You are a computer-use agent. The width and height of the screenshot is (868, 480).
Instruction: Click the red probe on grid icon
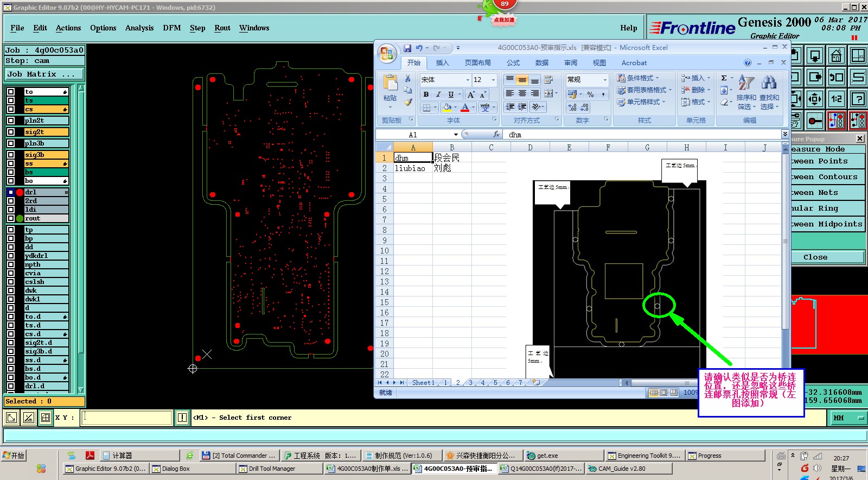point(814,121)
